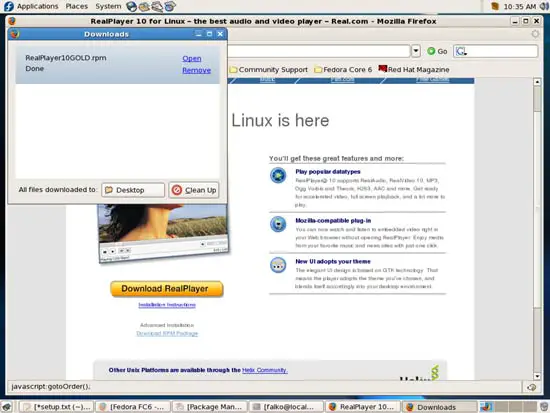Image resolution: width=550 pixels, height=413 pixels.
Task: Switch to Fedora FC6 taskbar window
Action: [133, 407]
